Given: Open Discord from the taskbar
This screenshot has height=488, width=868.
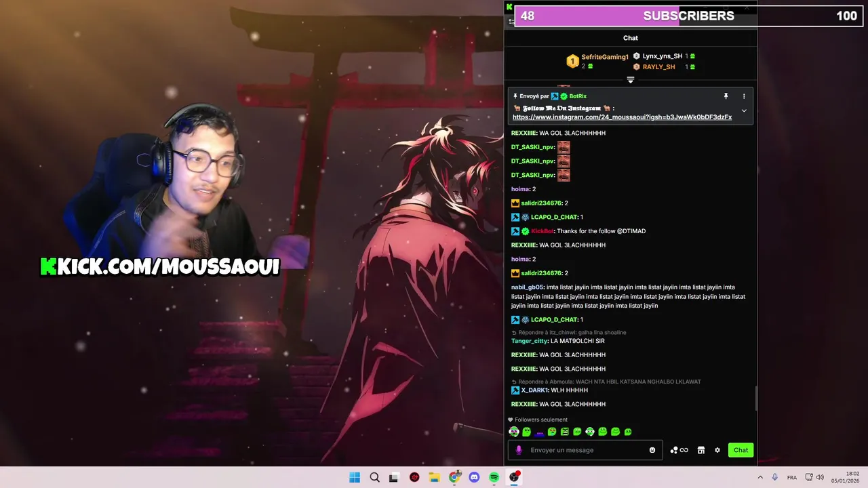Looking at the screenshot, I should (474, 477).
